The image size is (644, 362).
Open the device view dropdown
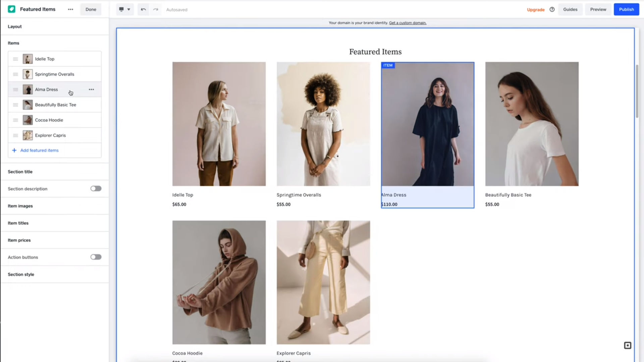click(125, 9)
